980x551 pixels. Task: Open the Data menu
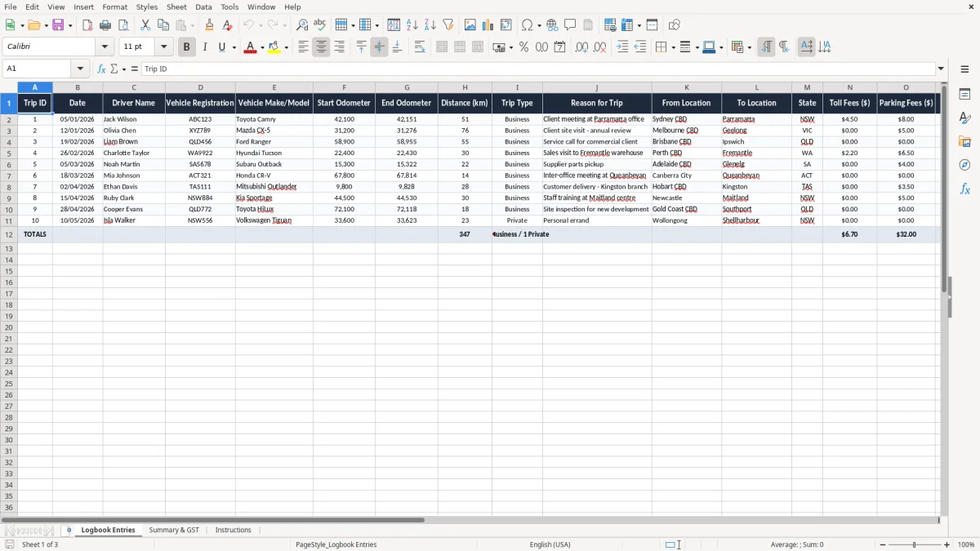[203, 7]
